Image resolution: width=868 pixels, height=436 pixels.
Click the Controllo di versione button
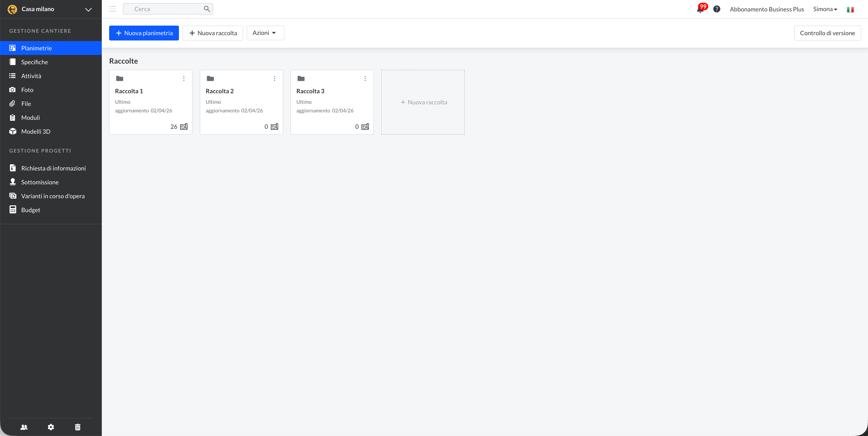click(x=827, y=33)
